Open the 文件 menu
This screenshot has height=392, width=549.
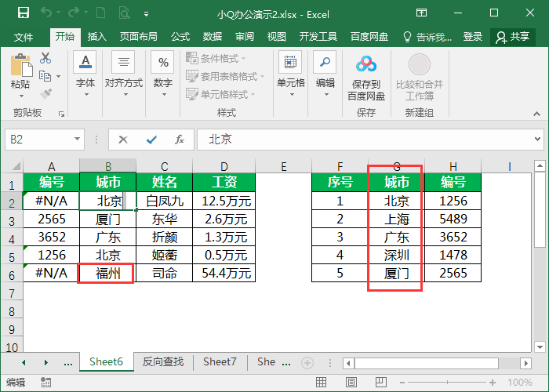coord(24,37)
